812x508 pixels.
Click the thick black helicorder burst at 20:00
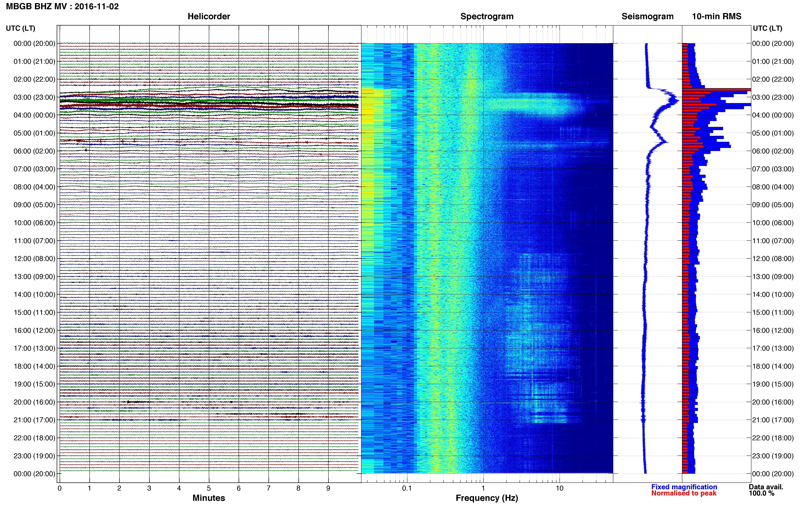click(x=138, y=402)
